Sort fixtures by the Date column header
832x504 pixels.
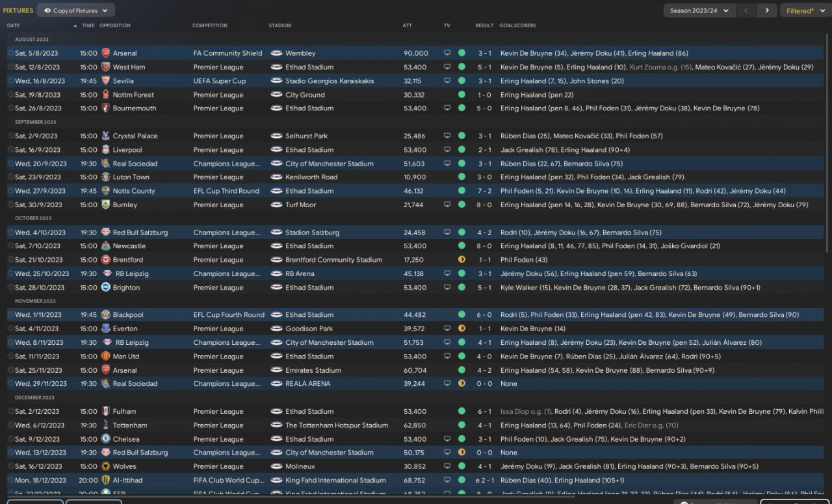14,26
